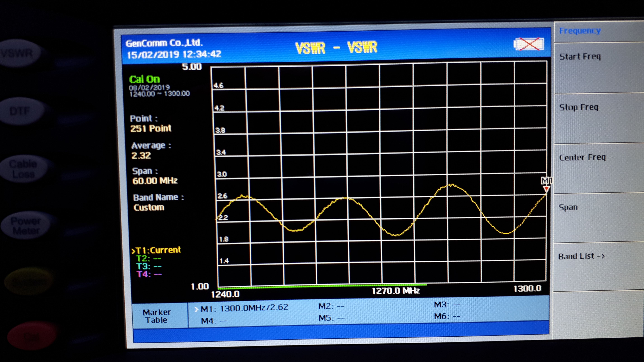Click the Average 2.32 value
Screen dimensions: 644x362
tap(141, 155)
